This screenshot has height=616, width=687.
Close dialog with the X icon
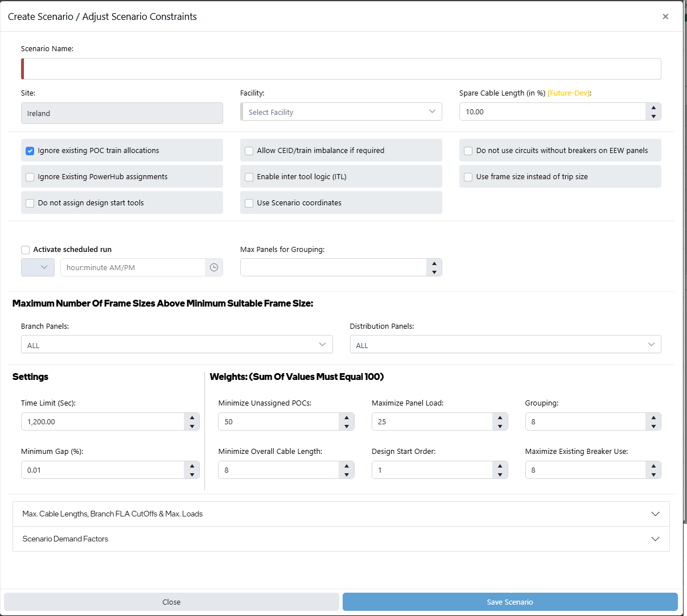pyautogui.click(x=665, y=16)
